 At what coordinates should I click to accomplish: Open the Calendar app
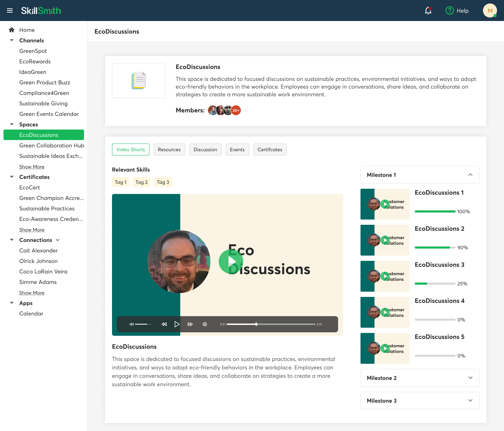tap(31, 313)
